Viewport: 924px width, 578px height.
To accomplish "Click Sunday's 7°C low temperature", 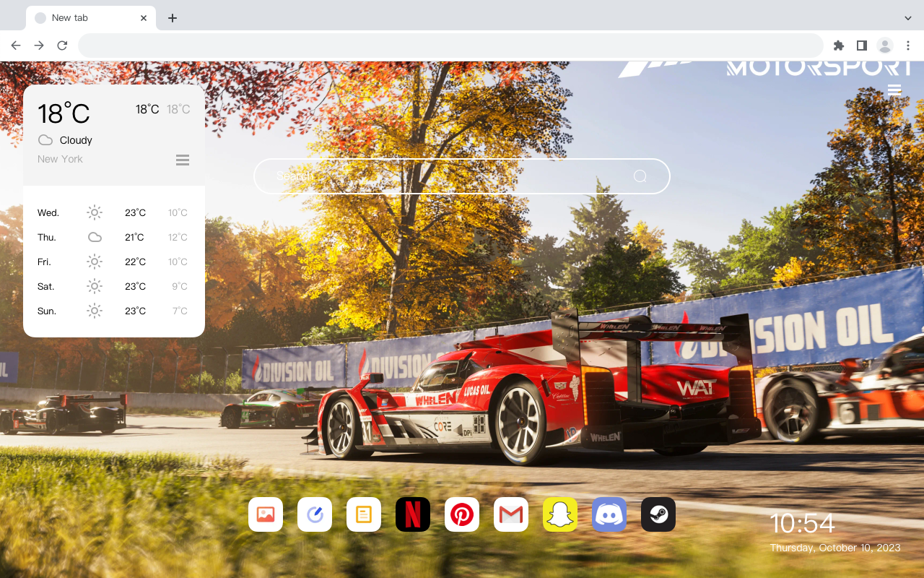I will (x=180, y=311).
